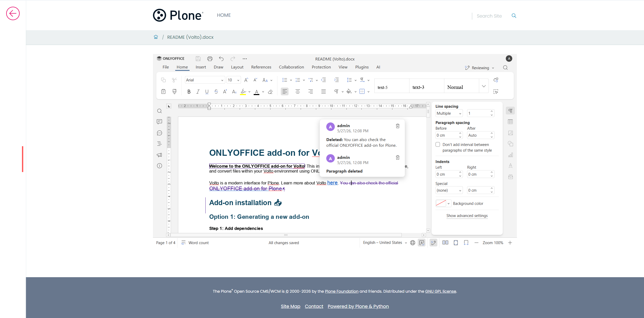This screenshot has width=644, height=318.
Task: Select the text-3 style thumbnail
Action: point(426,86)
